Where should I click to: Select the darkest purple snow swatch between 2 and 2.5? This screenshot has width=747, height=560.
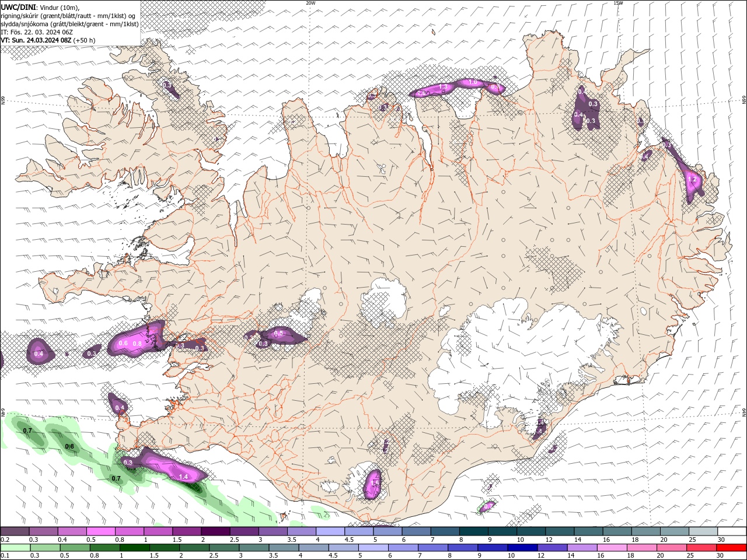215,531
